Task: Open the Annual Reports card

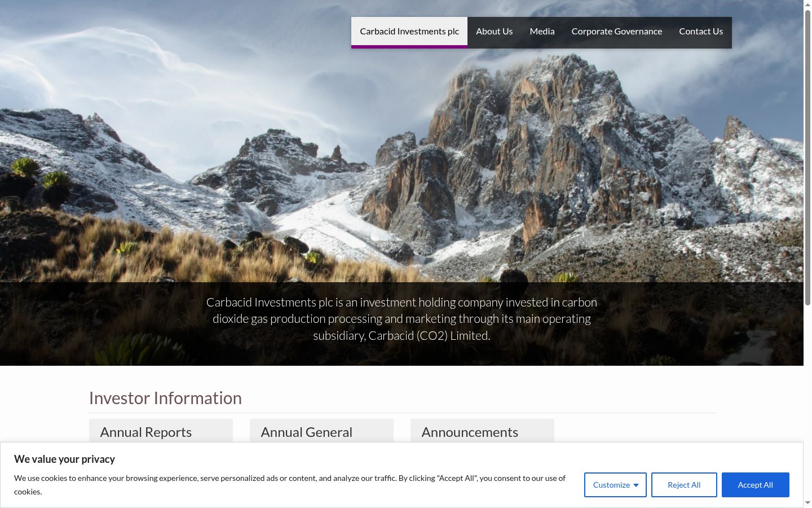Action: pos(161,431)
